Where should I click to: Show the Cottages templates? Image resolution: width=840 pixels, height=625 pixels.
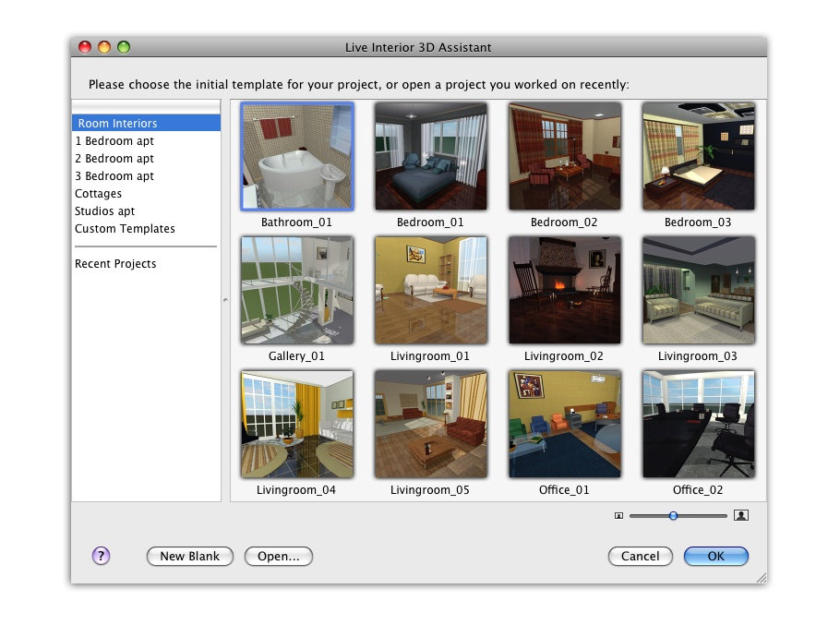click(99, 194)
